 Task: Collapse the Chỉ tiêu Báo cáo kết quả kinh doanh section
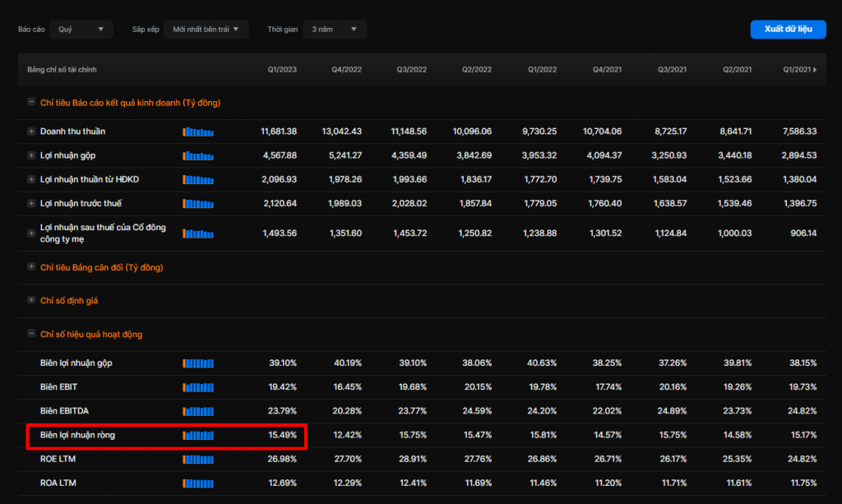(x=31, y=103)
